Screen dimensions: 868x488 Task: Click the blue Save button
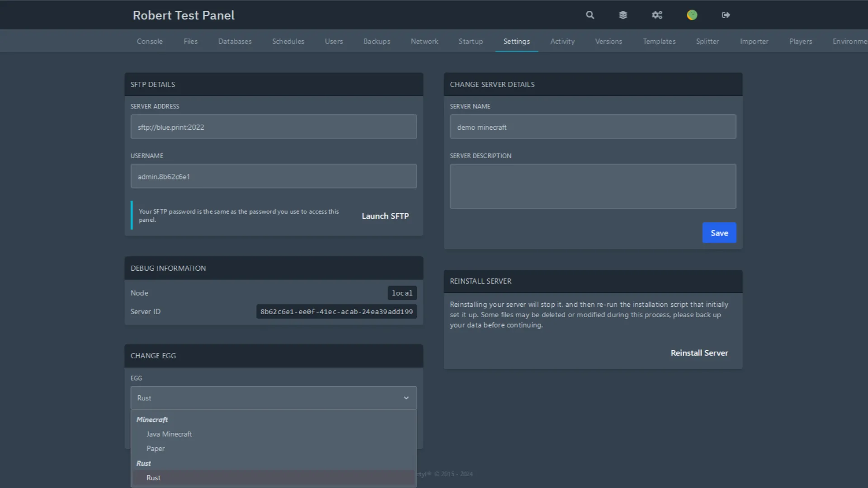(719, 233)
